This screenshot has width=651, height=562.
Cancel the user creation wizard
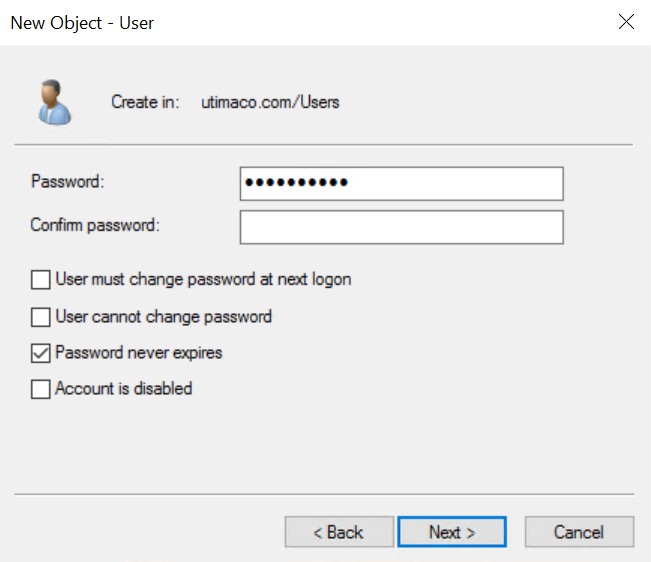pos(579,532)
